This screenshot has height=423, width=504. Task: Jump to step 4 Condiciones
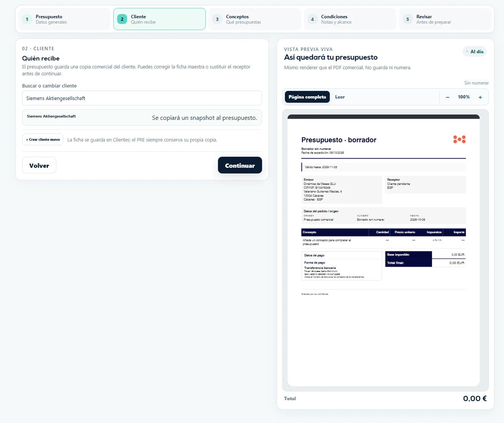coord(350,19)
